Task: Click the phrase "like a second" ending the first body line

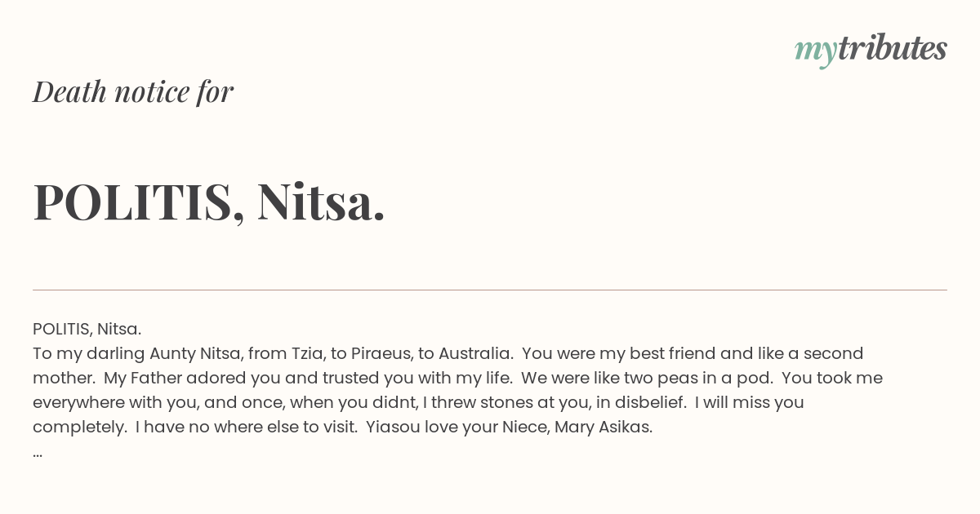Action: (811, 354)
